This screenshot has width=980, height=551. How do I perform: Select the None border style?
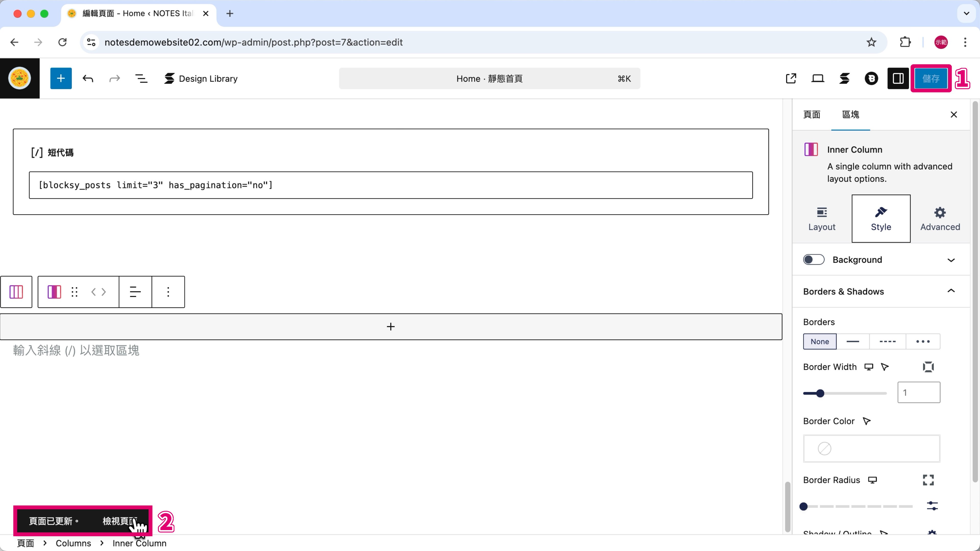819,342
